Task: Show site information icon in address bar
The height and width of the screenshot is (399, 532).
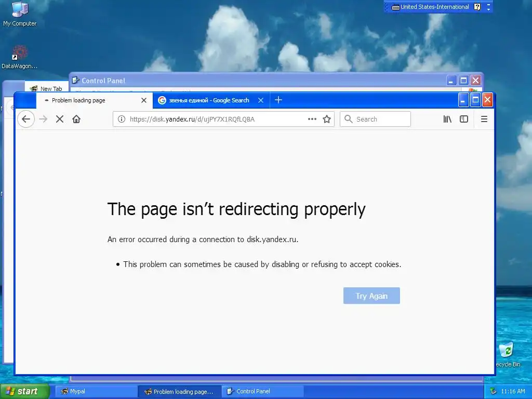Action: tap(121, 119)
